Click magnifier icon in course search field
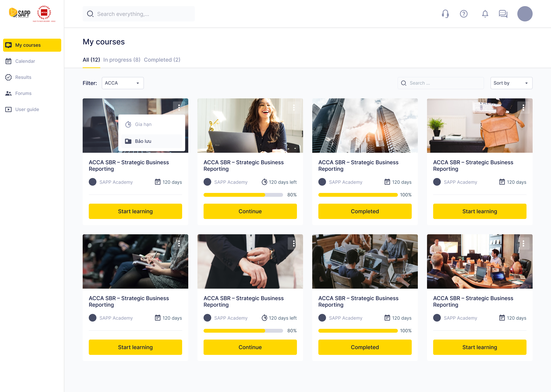This screenshot has height=392, width=551. (404, 83)
